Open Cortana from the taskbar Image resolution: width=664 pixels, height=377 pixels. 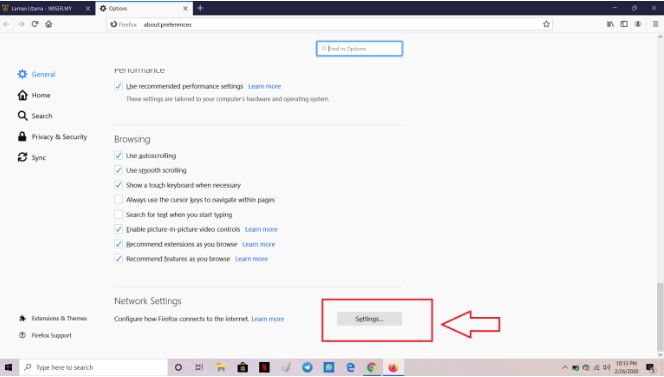click(x=178, y=367)
